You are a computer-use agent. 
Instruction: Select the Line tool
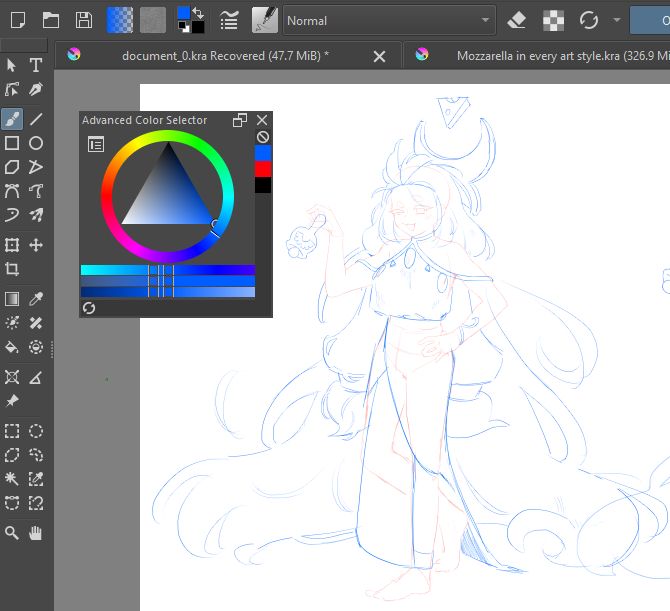36,119
